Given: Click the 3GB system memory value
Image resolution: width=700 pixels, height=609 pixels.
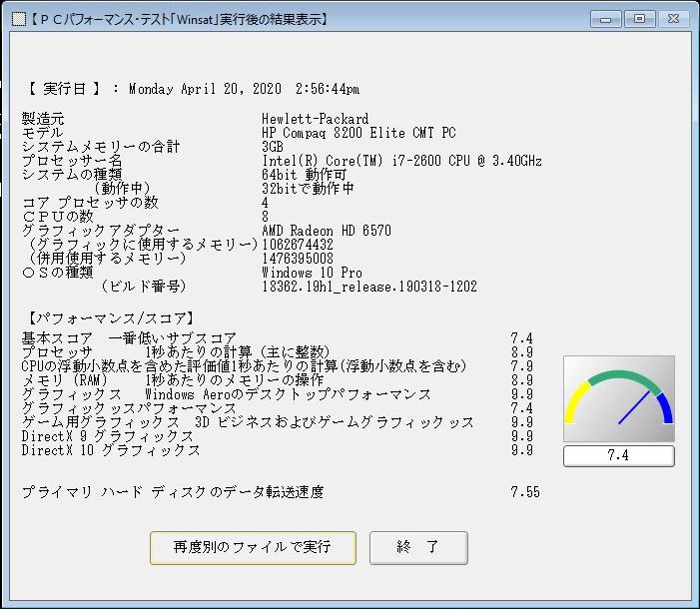Looking at the screenshot, I should (x=273, y=147).
